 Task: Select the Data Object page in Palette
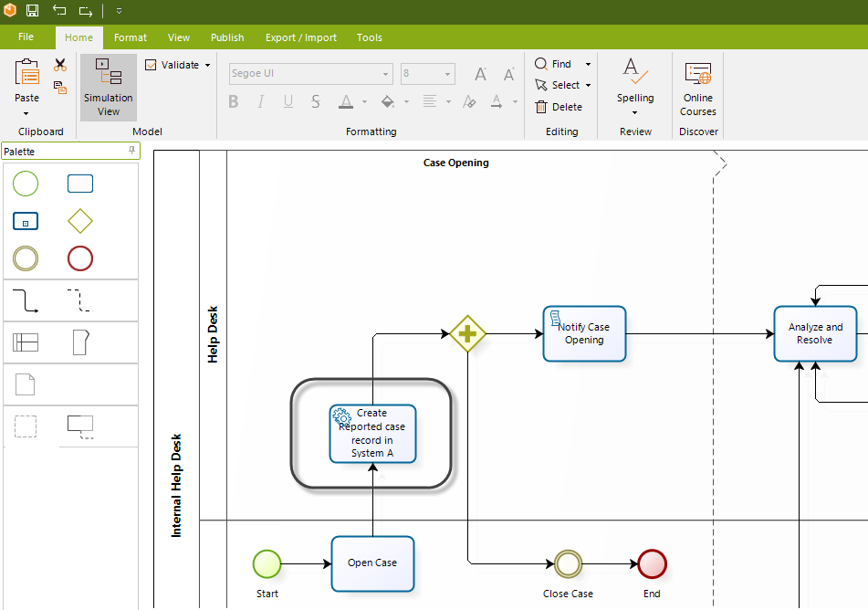pyautogui.click(x=25, y=384)
